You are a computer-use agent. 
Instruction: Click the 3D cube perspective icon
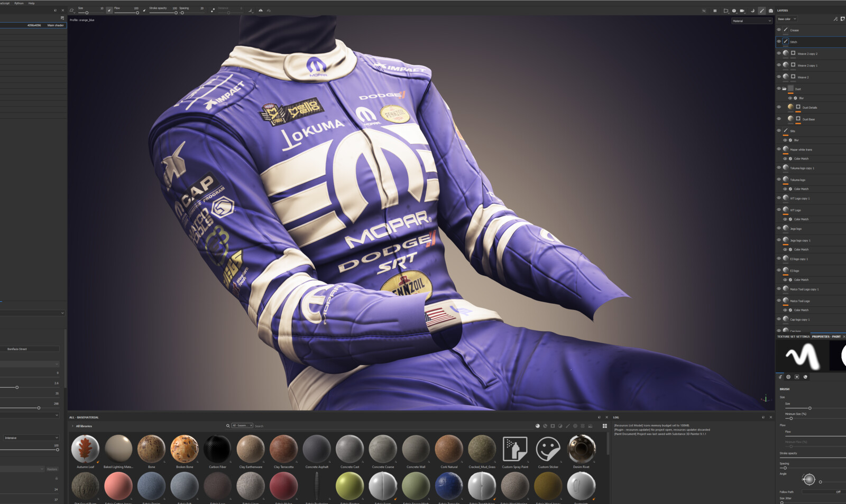pyautogui.click(x=734, y=11)
